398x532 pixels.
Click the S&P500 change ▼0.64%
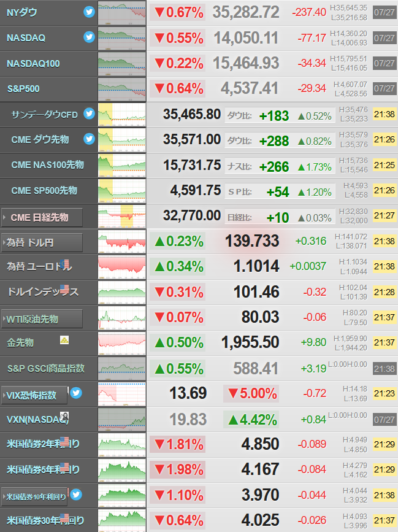[x=178, y=89]
